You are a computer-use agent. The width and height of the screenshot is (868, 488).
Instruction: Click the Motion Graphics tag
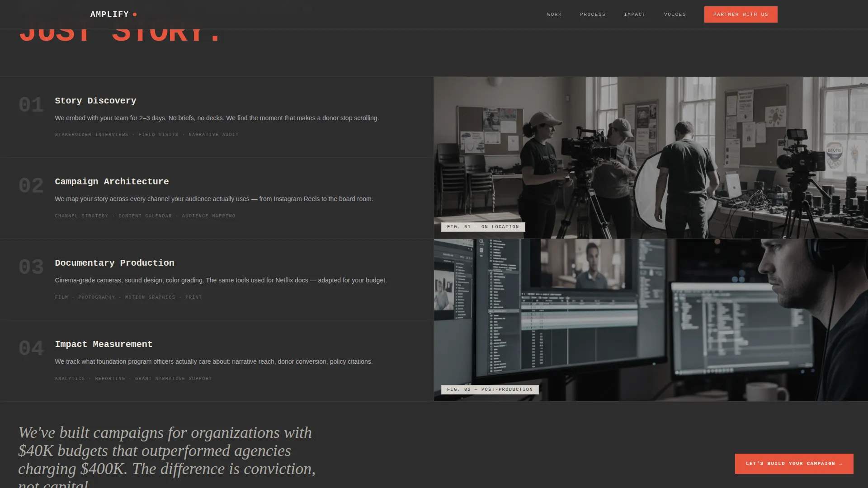click(x=150, y=297)
